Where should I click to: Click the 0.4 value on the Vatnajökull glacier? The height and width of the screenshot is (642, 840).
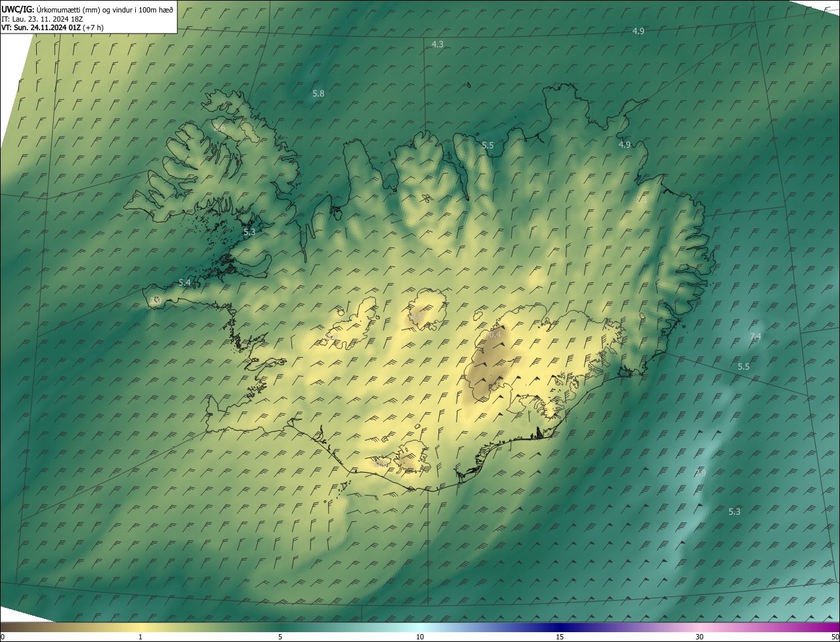(495, 335)
